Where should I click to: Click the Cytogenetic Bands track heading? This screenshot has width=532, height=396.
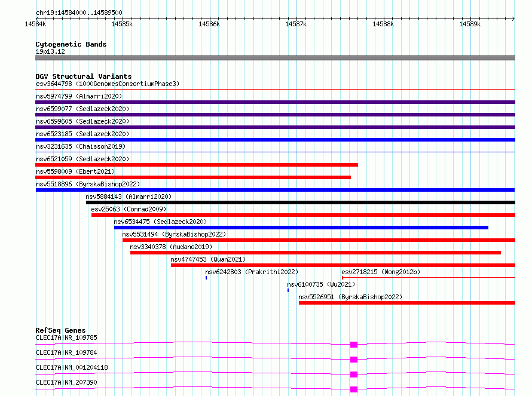tap(71, 44)
